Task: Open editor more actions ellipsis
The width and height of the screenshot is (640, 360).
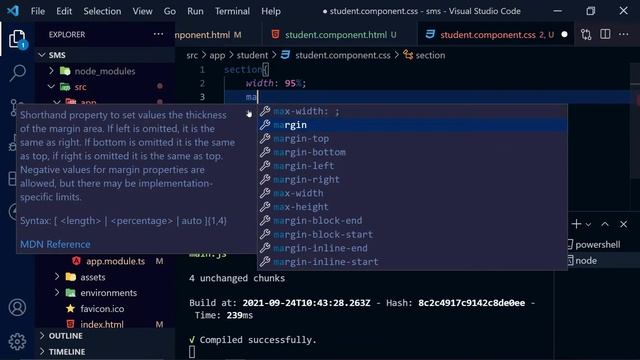Action: (x=623, y=34)
